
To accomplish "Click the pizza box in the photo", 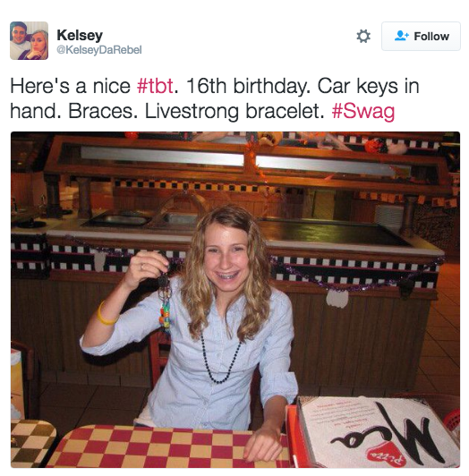I will click(x=372, y=431).
